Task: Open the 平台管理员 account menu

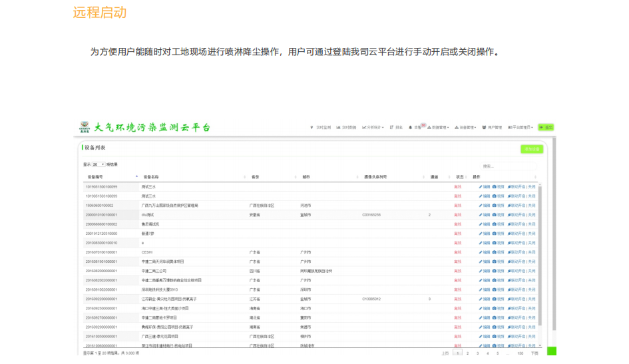Action: (520, 127)
